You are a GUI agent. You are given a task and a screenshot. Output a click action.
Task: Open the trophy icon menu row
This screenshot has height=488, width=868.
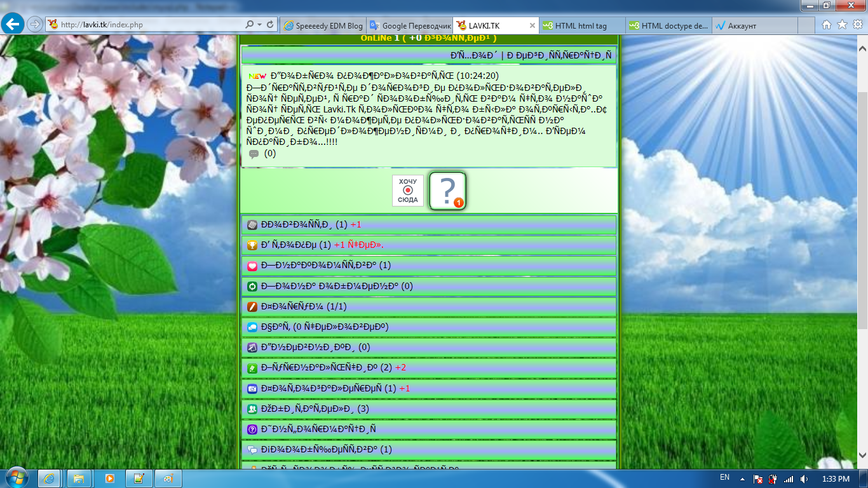428,245
